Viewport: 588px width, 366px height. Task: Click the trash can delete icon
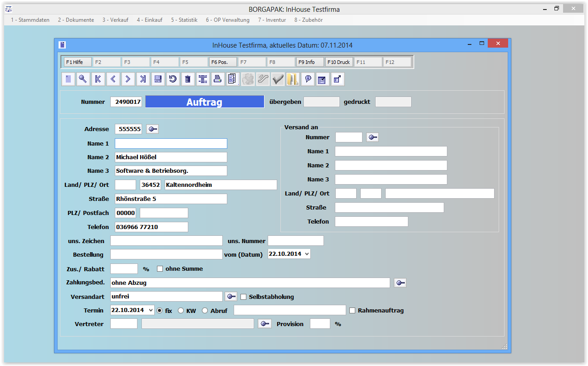click(187, 79)
